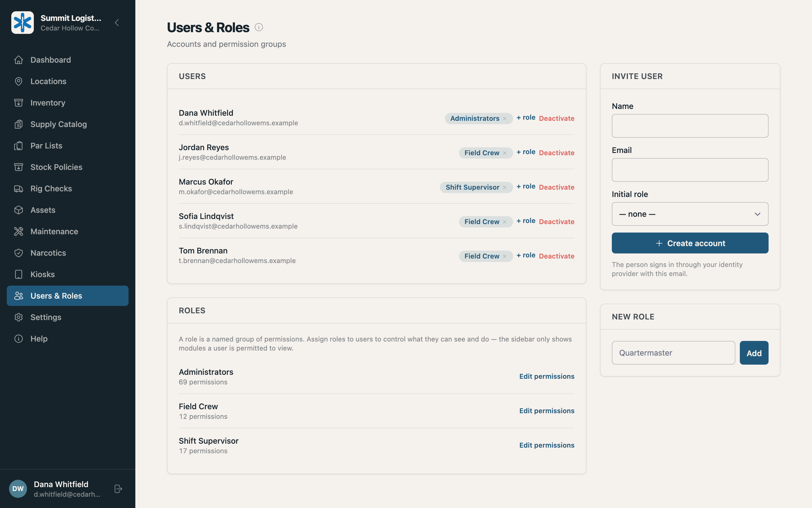Select Users & Roles in sidebar
This screenshot has height=508, width=812.
click(x=67, y=296)
